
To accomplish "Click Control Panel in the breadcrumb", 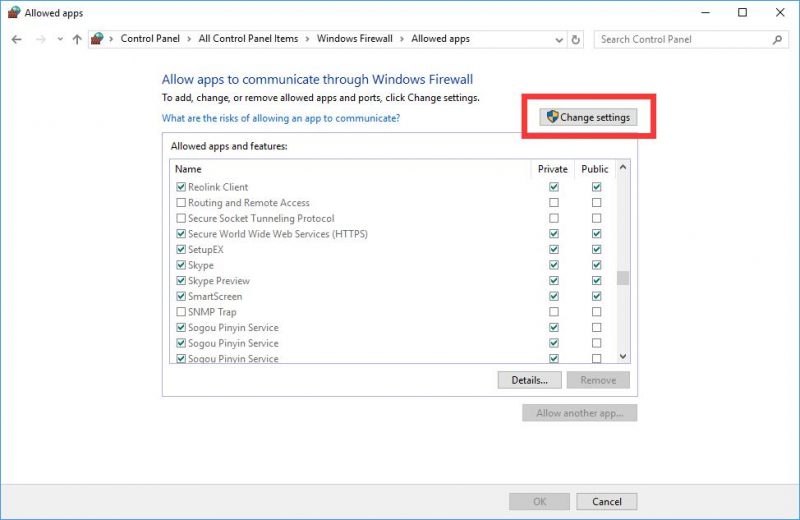I will point(150,39).
